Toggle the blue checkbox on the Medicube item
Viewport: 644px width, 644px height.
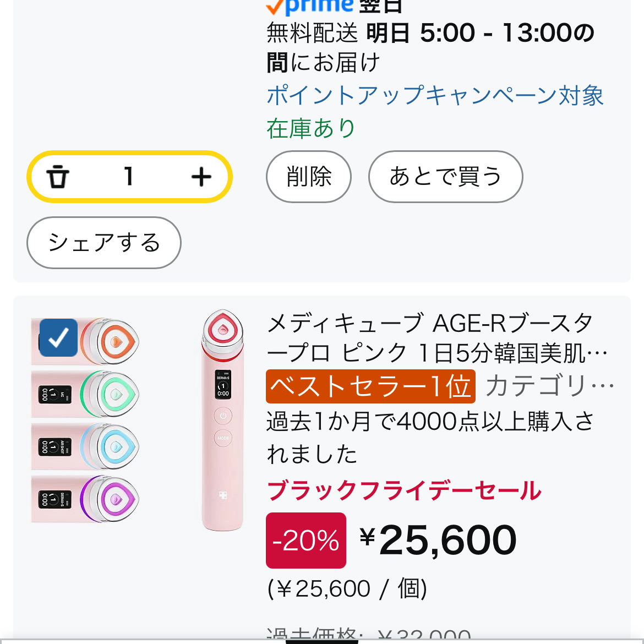tap(58, 338)
